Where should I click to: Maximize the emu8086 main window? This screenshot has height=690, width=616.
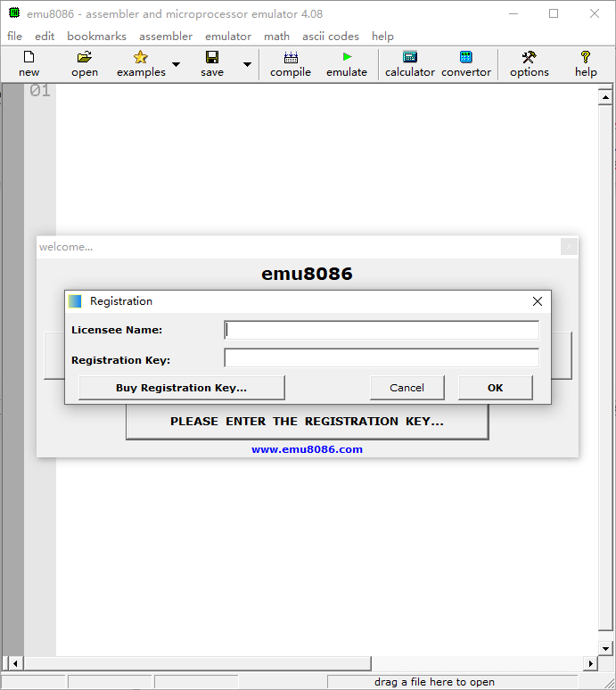[x=554, y=13]
